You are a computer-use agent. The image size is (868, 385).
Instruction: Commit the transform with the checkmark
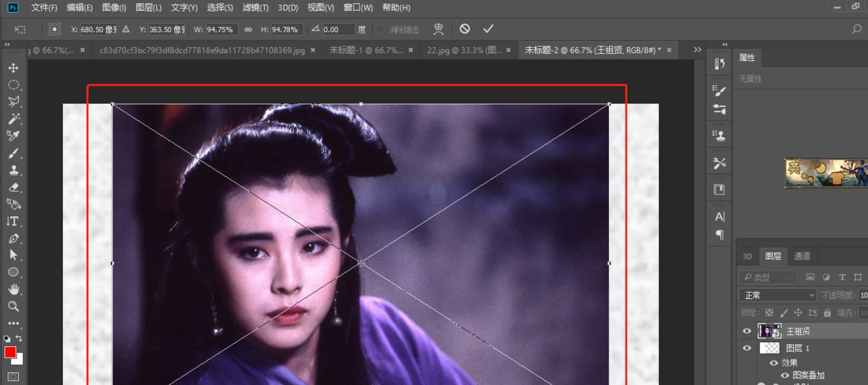[488, 29]
